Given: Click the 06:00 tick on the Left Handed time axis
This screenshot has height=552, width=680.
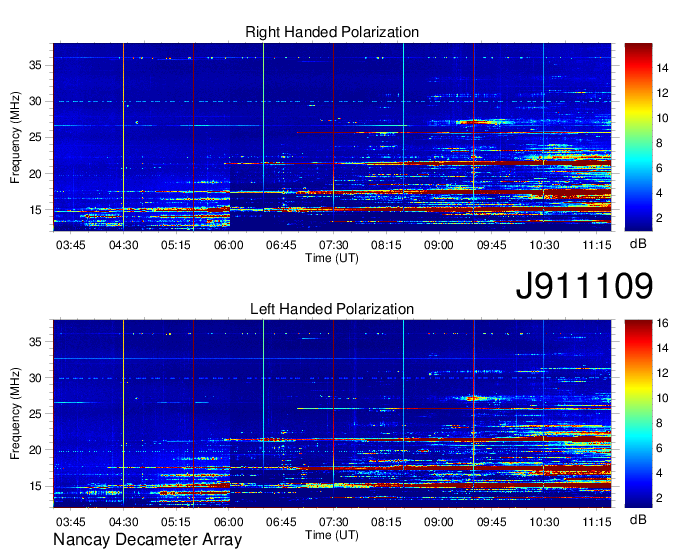Looking at the screenshot, I should 229,522.
